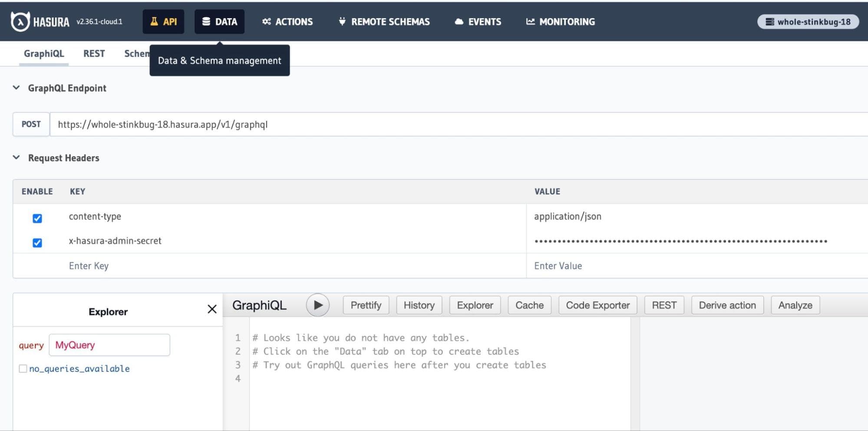Switch to the REST tab
Viewport: 868px width, 431px height.
(x=94, y=54)
